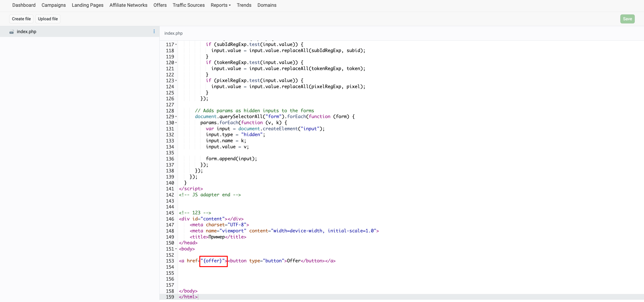Click the closing </body> tag
Image resolution: width=644 pixels, height=302 pixels.
click(x=188, y=291)
